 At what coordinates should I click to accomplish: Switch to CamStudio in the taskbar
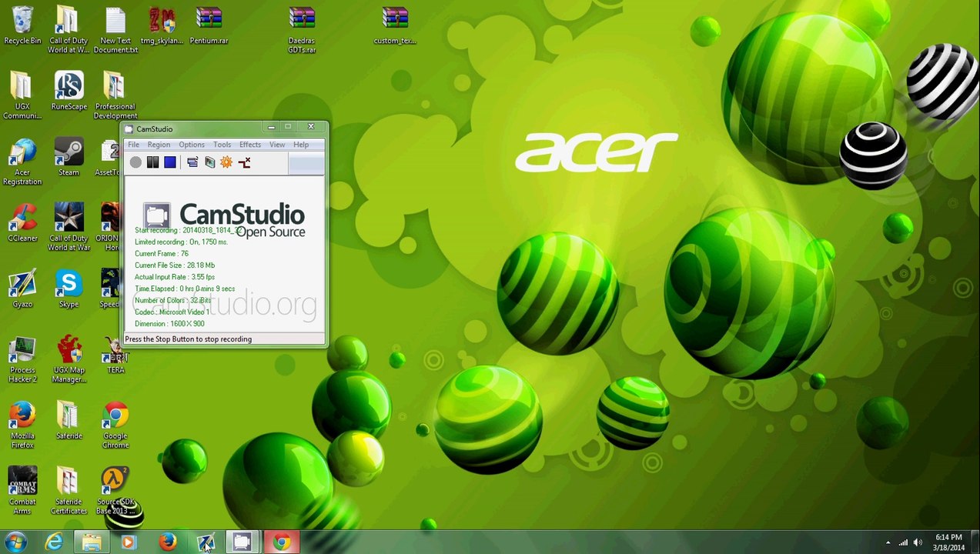[x=242, y=542]
